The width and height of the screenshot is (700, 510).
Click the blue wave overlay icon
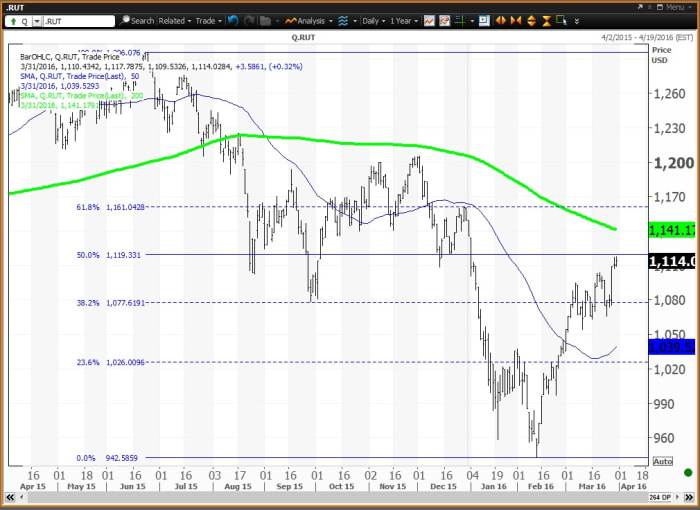click(343, 21)
